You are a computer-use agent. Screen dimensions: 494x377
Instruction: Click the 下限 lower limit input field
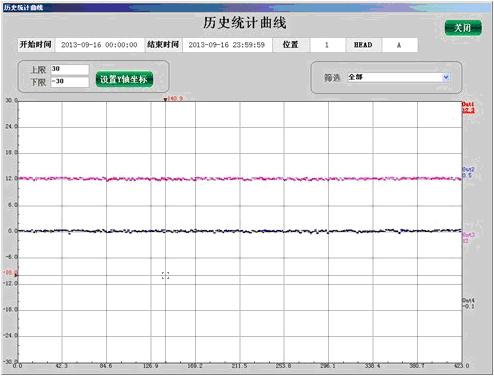(70, 82)
